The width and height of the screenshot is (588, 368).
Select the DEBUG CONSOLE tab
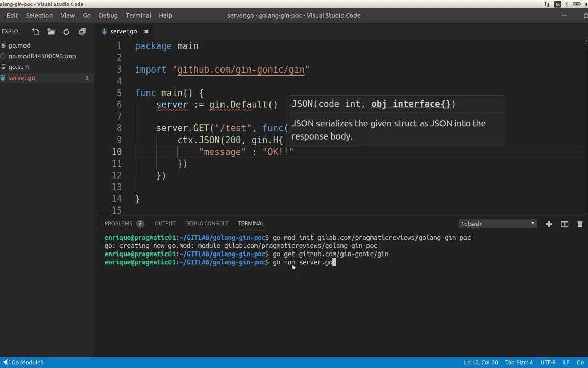click(x=207, y=223)
